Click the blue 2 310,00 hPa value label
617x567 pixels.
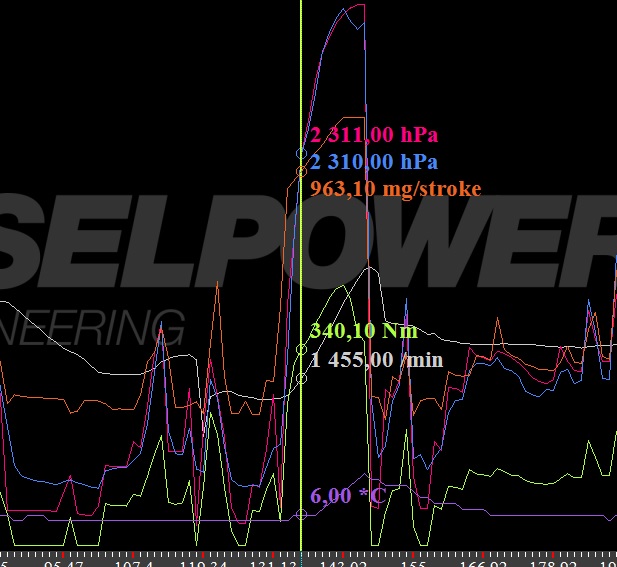tap(374, 162)
